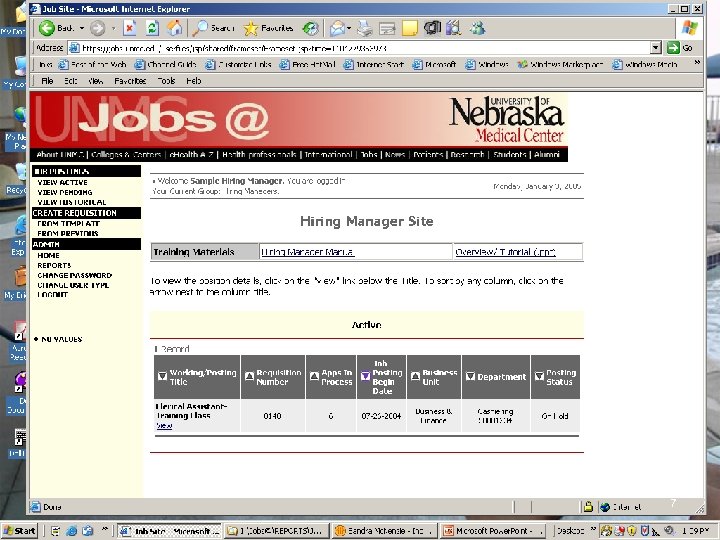Open the Back button history dropdown arrow

coord(82,28)
